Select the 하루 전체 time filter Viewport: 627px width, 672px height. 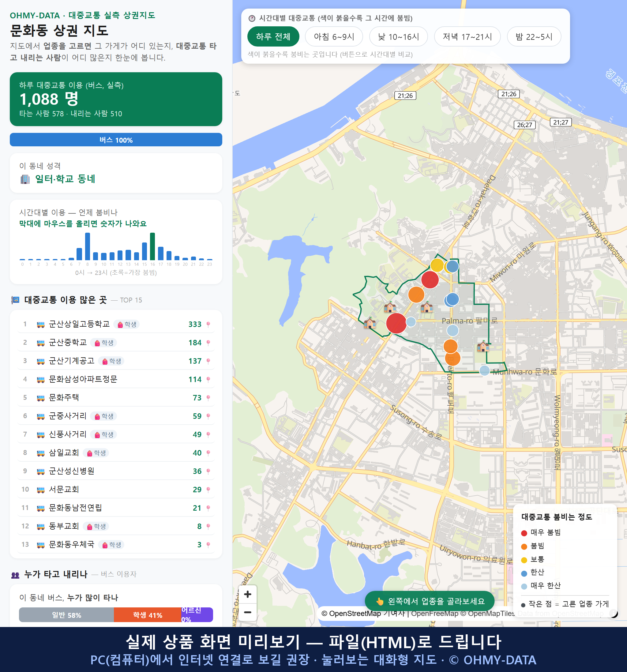pos(273,36)
